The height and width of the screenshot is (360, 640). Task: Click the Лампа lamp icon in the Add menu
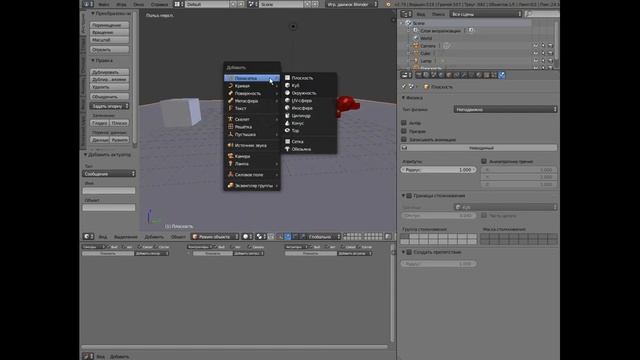230,164
